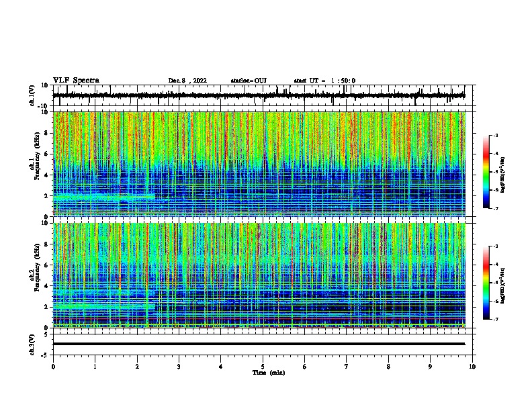Viewport: 532px width, 411px height.
Task: Click the "-7" label below ch.2 color bar
Action: click(495, 319)
